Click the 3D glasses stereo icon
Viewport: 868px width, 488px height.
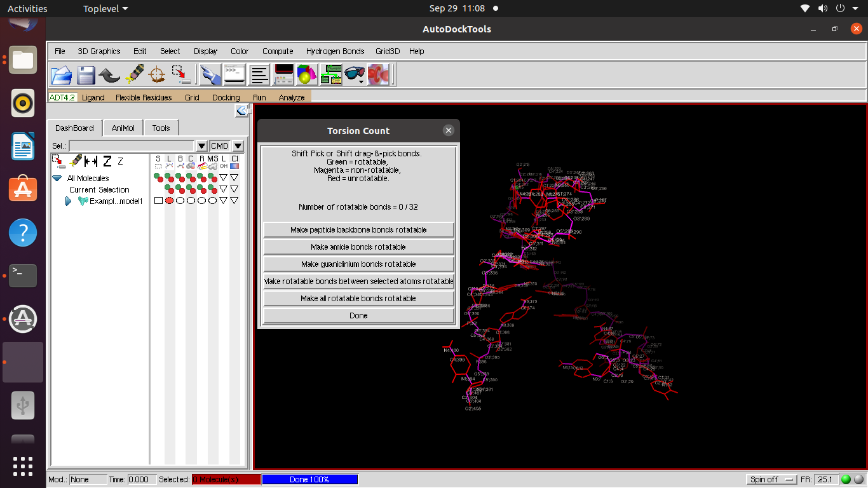354,75
